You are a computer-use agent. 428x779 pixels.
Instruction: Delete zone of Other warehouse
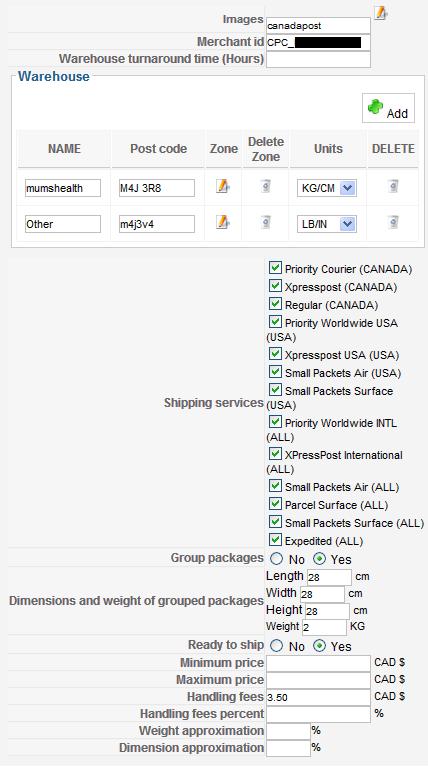pyautogui.click(x=266, y=223)
